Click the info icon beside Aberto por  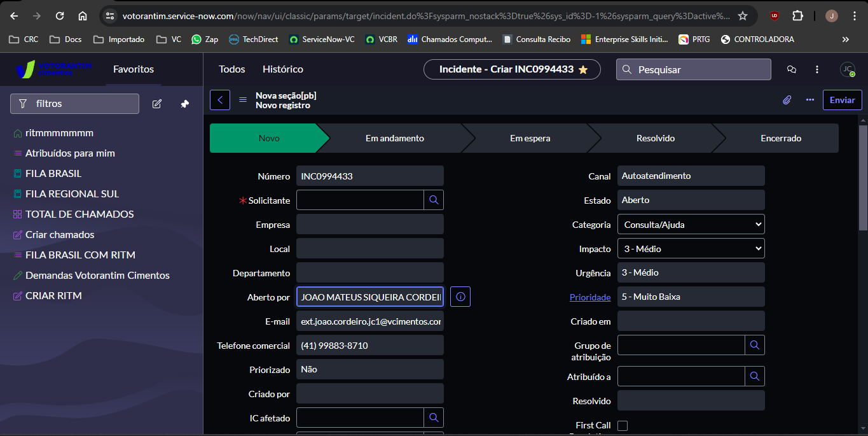460,296
